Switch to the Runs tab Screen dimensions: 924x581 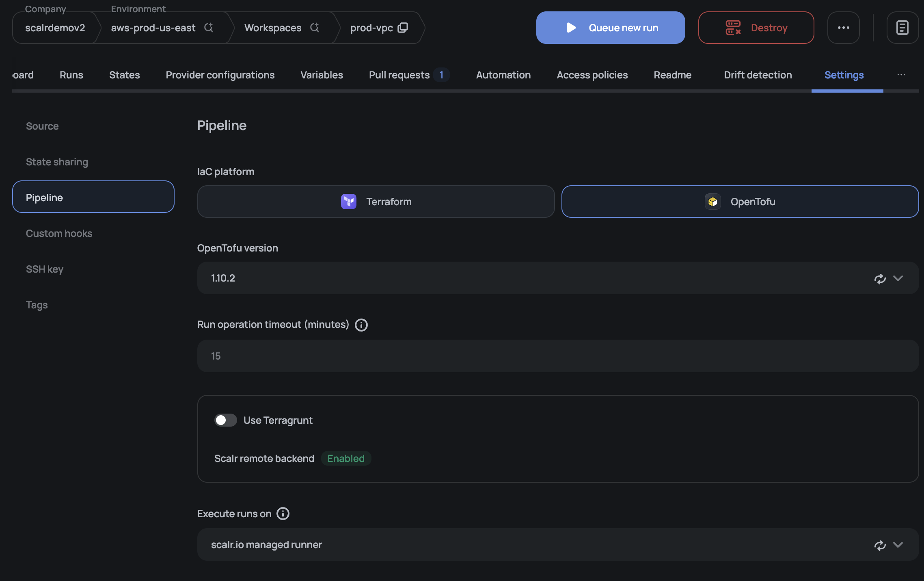pos(71,75)
